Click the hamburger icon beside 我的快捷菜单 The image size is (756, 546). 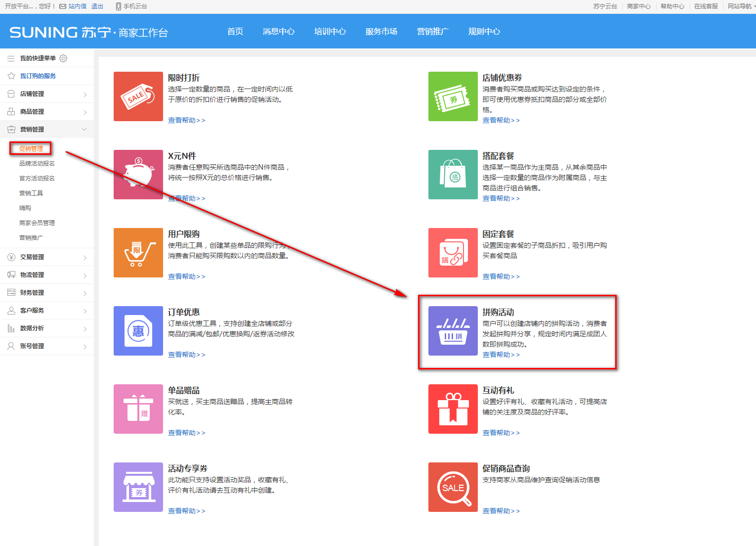coord(11,58)
